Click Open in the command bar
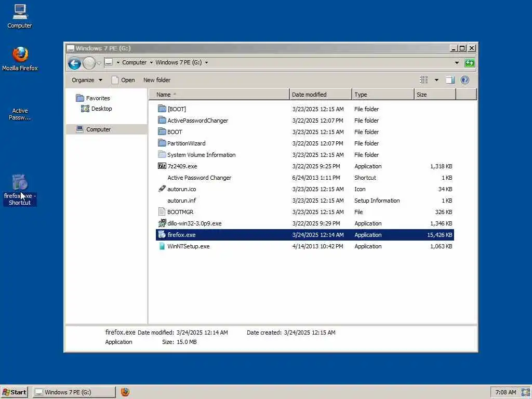The width and height of the screenshot is (532, 399). tap(123, 80)
